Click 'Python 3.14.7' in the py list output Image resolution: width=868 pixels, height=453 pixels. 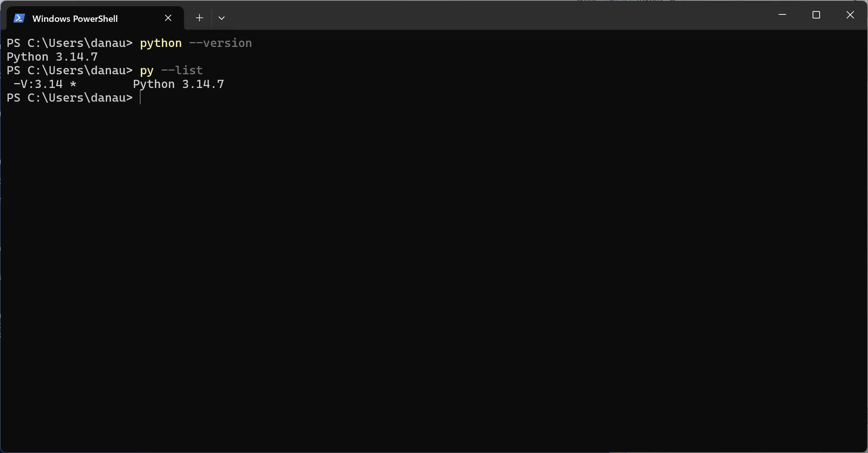click(x=178, y=84)
